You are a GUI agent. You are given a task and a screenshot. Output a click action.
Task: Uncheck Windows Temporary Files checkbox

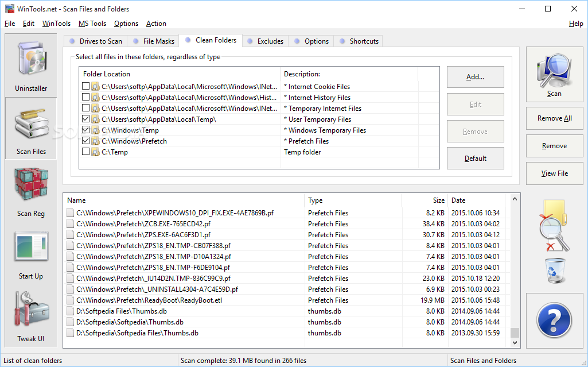[x=85, y=130]
